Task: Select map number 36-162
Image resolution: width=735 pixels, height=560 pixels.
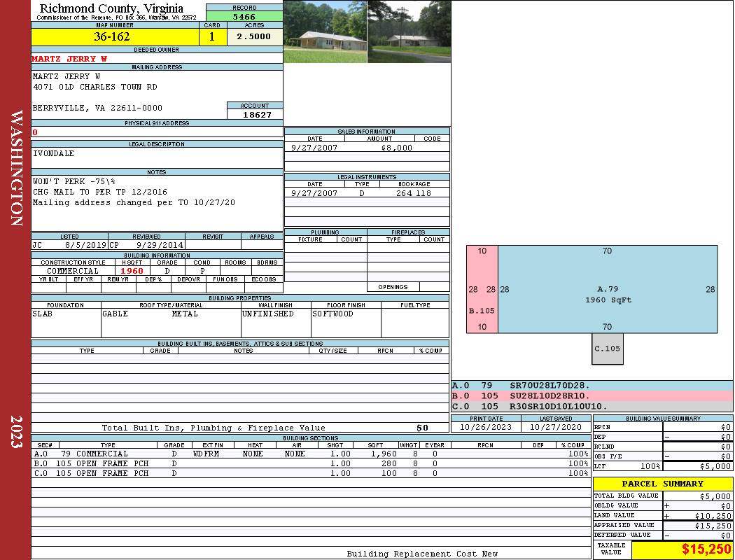Action: (x=112, y=36)
